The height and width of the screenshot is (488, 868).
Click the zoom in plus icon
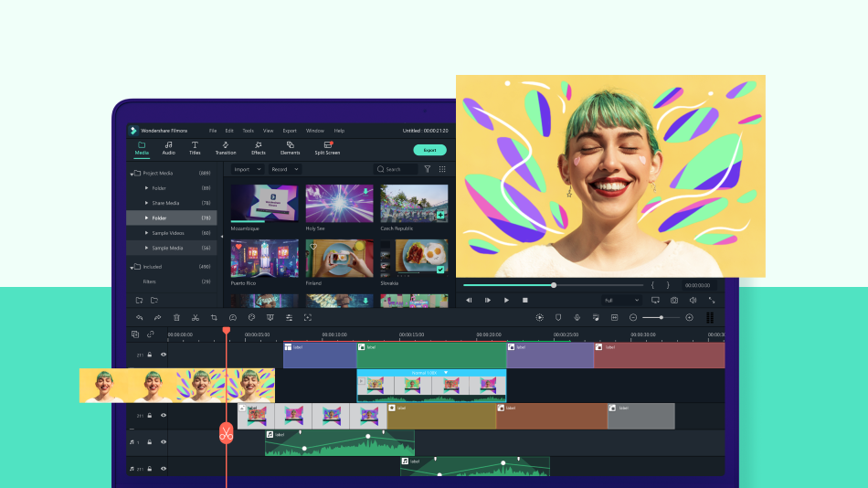[689, 318]
